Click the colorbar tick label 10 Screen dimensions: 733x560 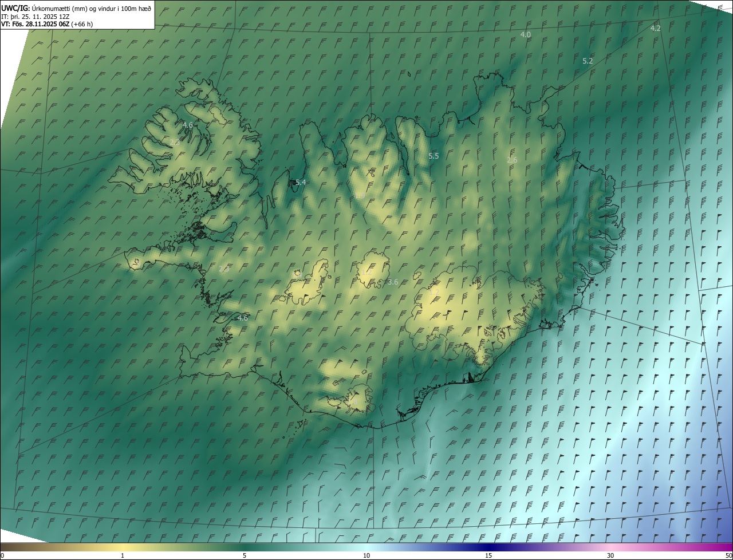(x=366, y=555)
